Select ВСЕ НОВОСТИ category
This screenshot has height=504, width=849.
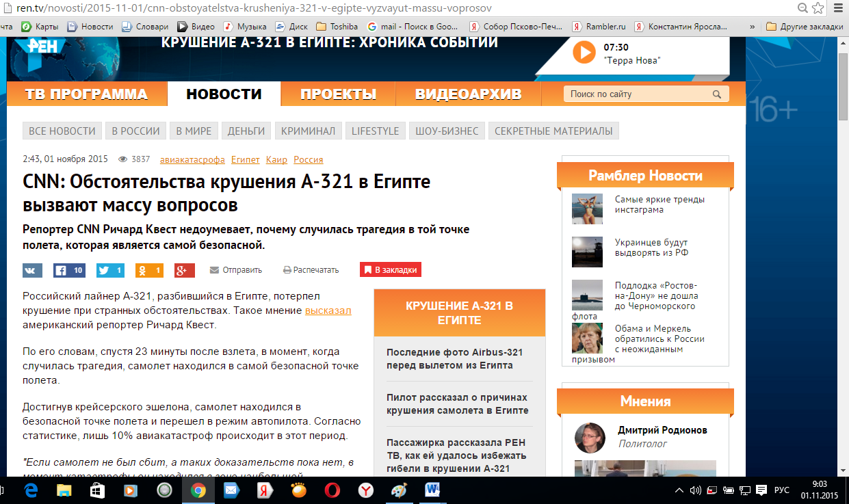[62, 131]
